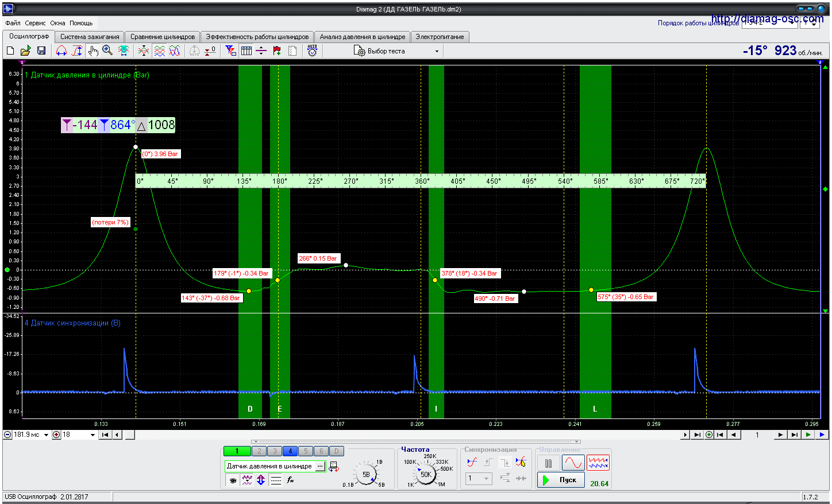Switch to the Электропитание tab

click(440, 37)
